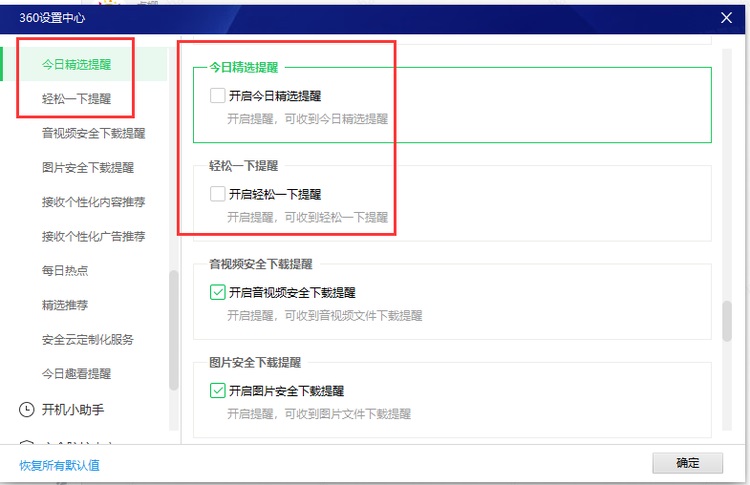Image resolution: width=750 pixels, height=485 pixels.
Task: Open 安全云定制化服务 settings
Action: pyautogui.click(x=88, y=339)
